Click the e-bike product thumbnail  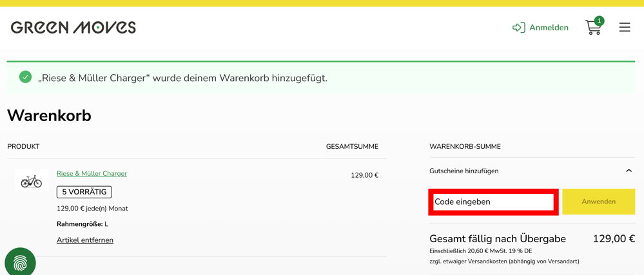[x=32, y=180]
